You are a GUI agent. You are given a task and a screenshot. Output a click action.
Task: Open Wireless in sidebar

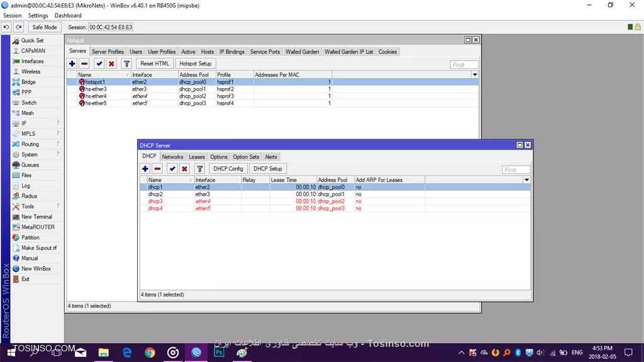pyautogui.click(x=31, y=72)
